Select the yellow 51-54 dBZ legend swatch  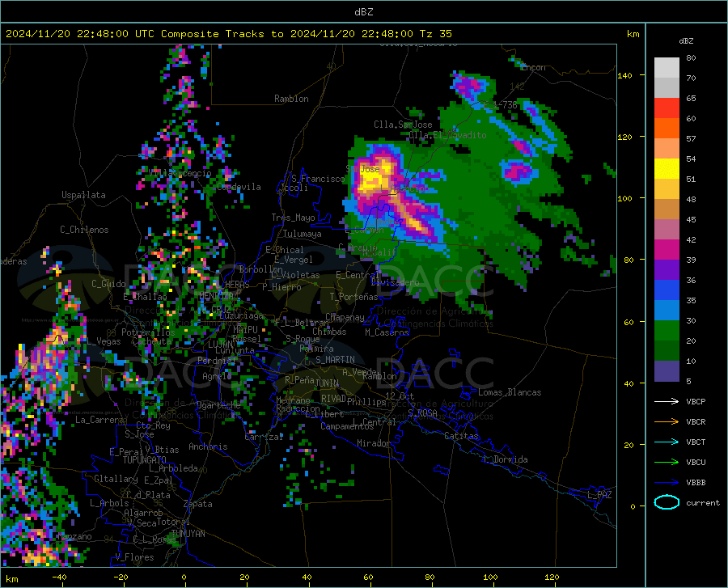pyautogui.click(x=667, y=169)
